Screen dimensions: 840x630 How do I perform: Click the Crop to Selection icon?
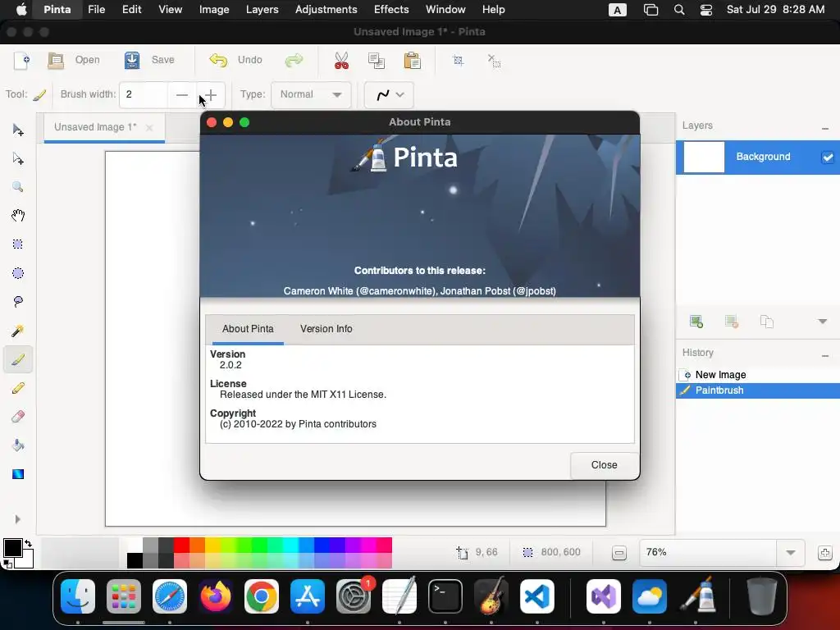(x=458, y=61)
